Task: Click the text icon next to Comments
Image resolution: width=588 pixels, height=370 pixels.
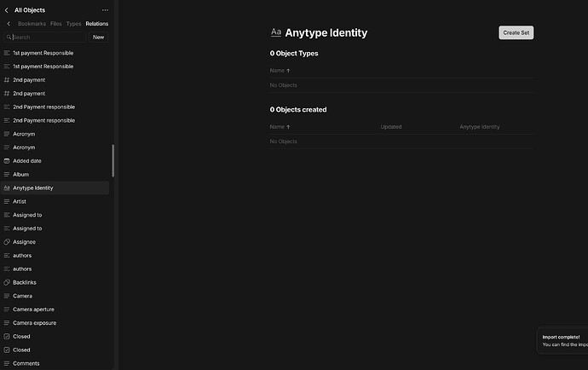Action: tap(6, 364)
